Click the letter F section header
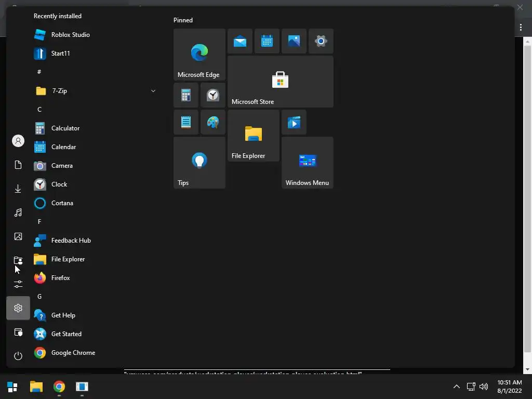This screenshot has height=399, width=532. pos(39,221)
